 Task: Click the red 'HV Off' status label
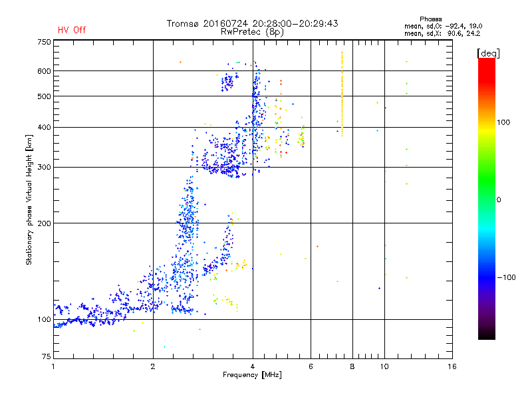point(72,30)
